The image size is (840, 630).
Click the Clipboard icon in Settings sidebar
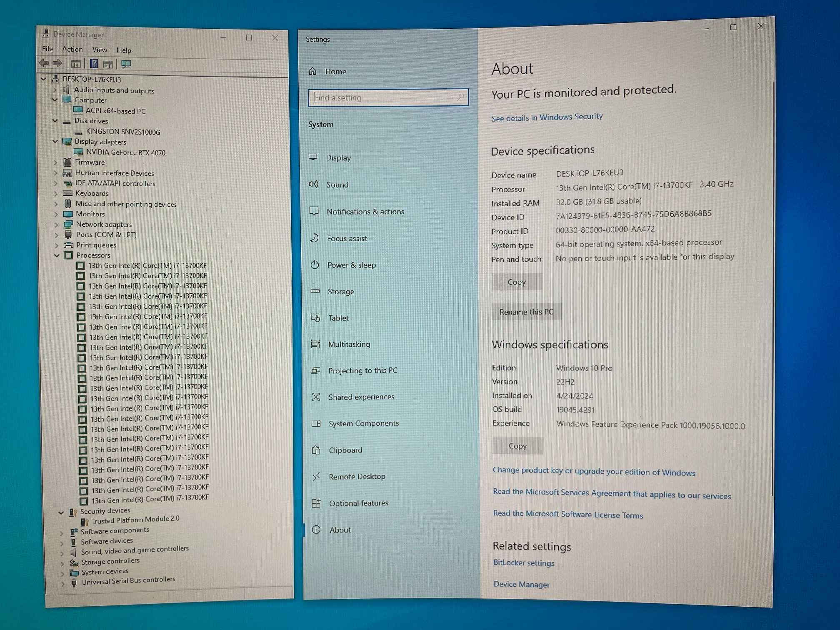(316, 450)
